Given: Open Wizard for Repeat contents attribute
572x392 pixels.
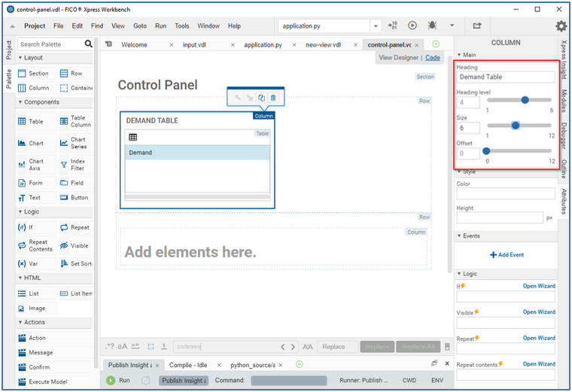Looking at the screenshot, I should (x=539, y=364).
